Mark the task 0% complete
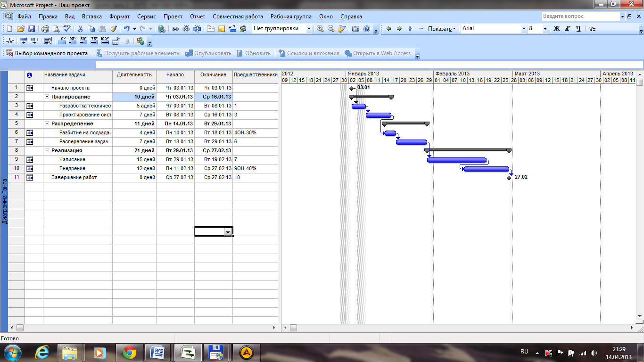 click(x=62, y=41)
